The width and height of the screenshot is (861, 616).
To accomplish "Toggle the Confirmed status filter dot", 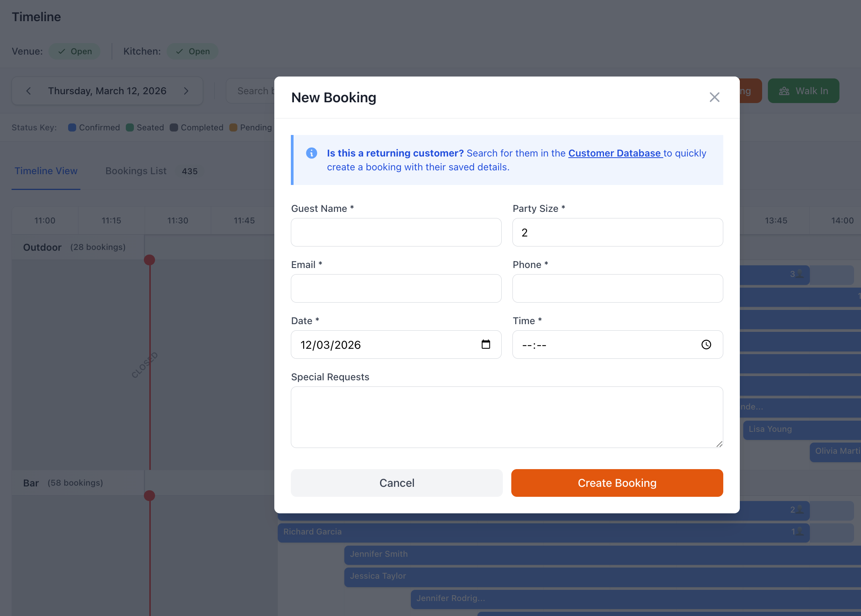I will (x=72, y=127).
